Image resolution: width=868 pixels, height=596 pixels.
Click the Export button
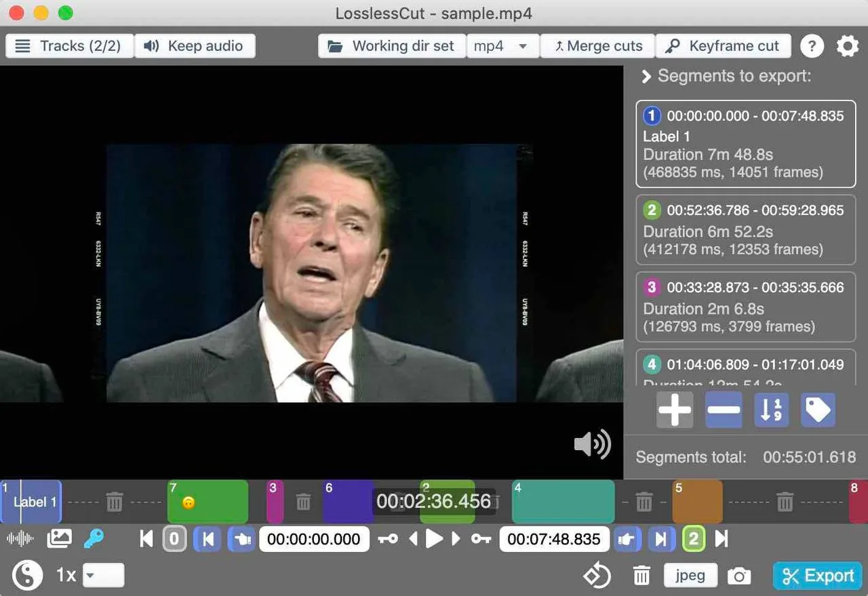tap(817, 576)
